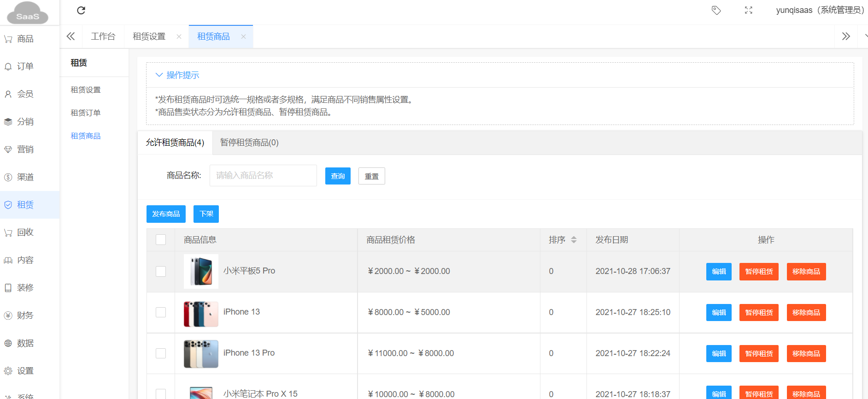
Task: Select all products header checkbox
Action: [x=161, y=240]
